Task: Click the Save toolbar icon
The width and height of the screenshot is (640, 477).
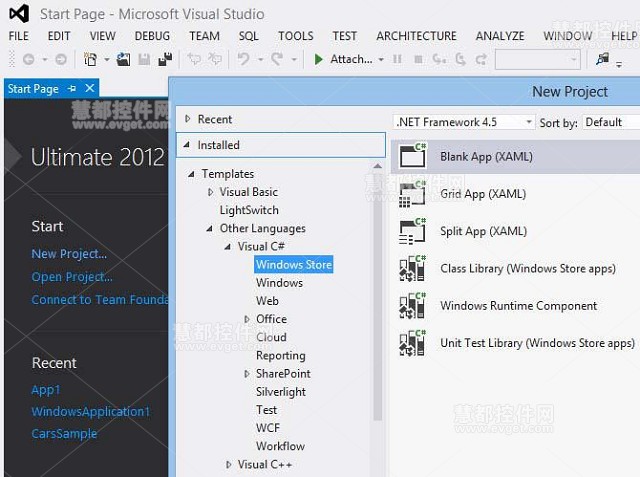Action: click(x=144, y=60)
